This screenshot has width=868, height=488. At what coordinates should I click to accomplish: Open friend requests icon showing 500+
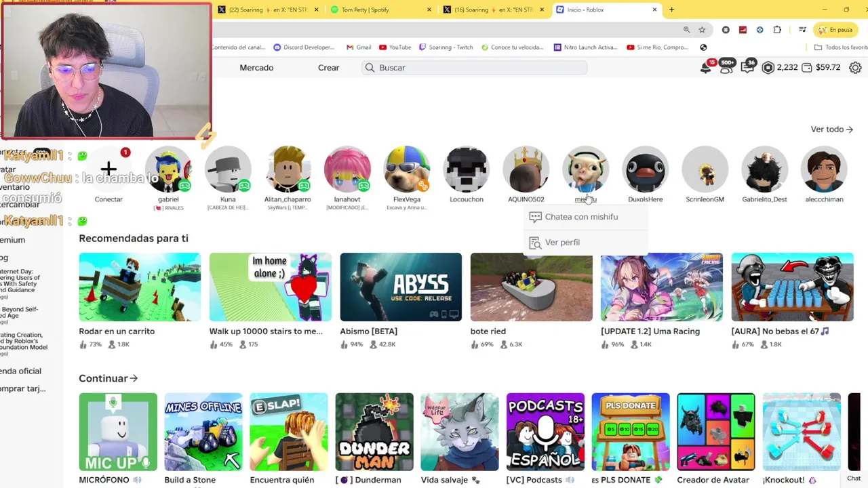pos(726,68)
